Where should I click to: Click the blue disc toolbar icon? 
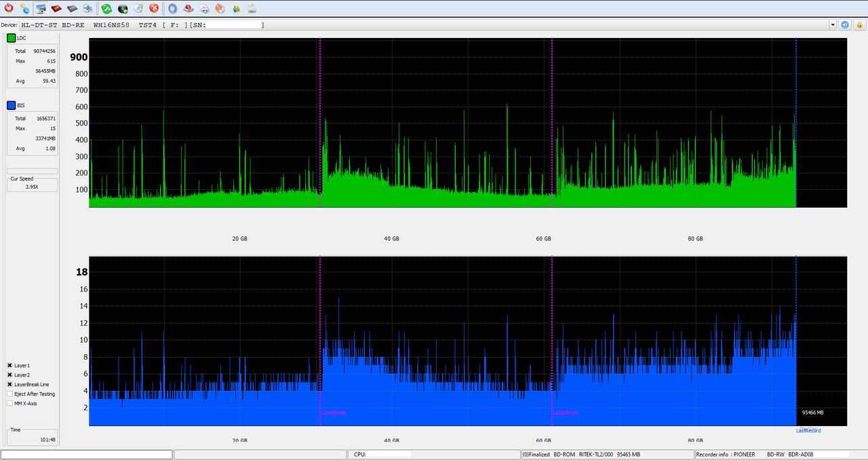[172, 8]
